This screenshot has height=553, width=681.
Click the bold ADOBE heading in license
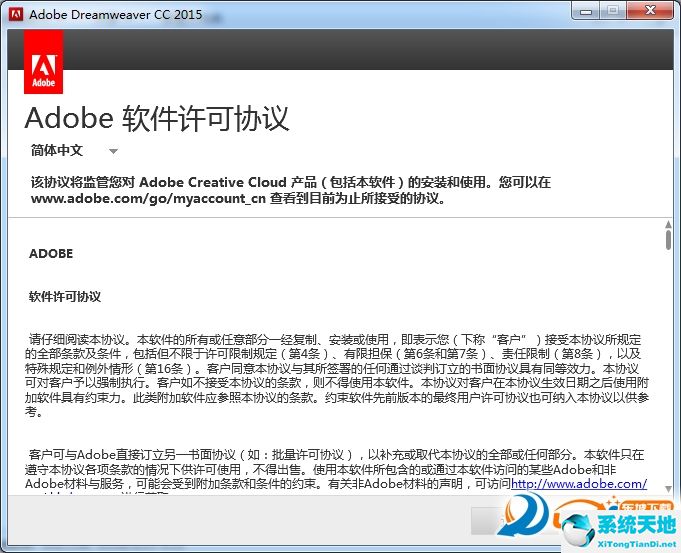[51, 254]
